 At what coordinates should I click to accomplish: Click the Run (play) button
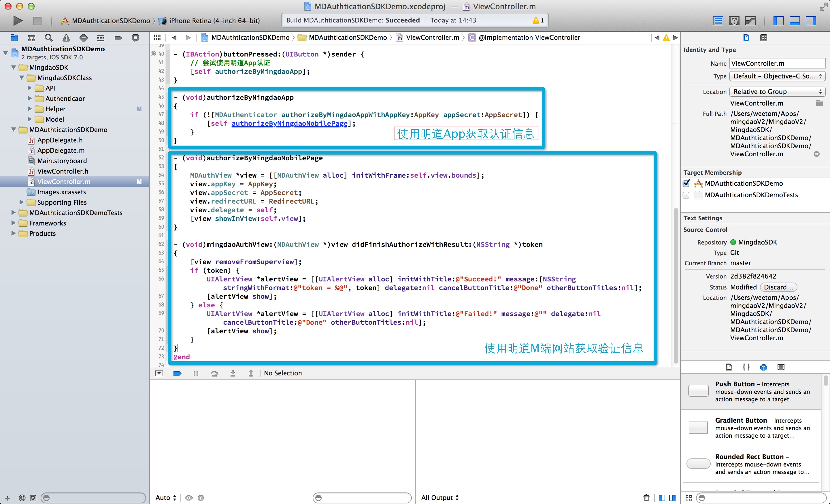tap(18, 20)
